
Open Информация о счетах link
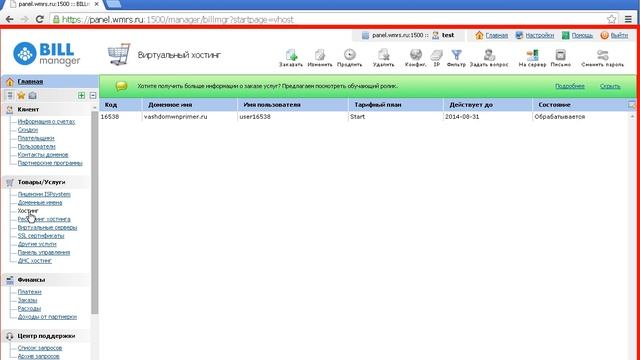46,122
